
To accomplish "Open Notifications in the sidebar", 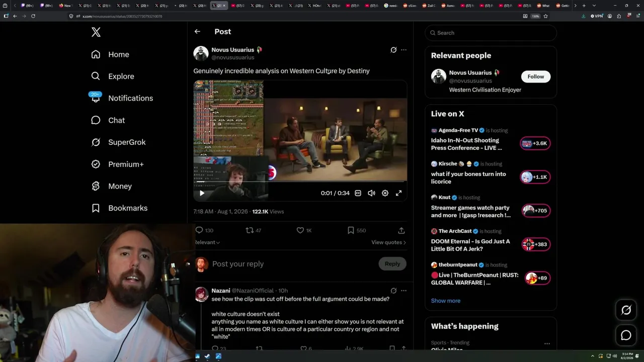I will [x=122, y=98].
